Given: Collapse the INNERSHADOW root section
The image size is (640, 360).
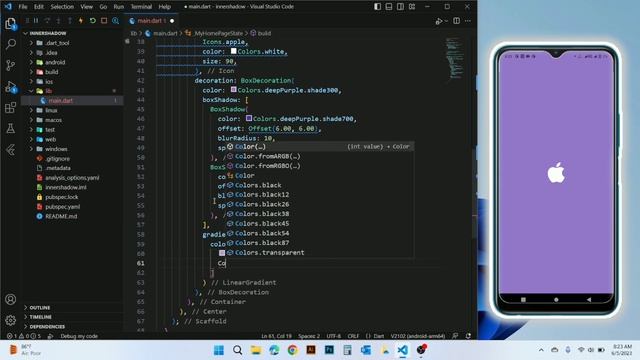Looking at the screenshot, I should pos(48,33).
